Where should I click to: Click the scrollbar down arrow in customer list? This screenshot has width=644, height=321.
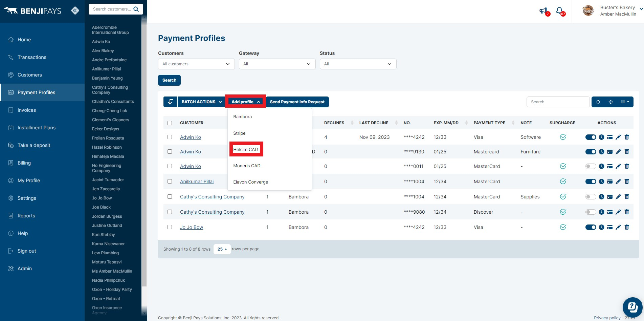point(144,313)
